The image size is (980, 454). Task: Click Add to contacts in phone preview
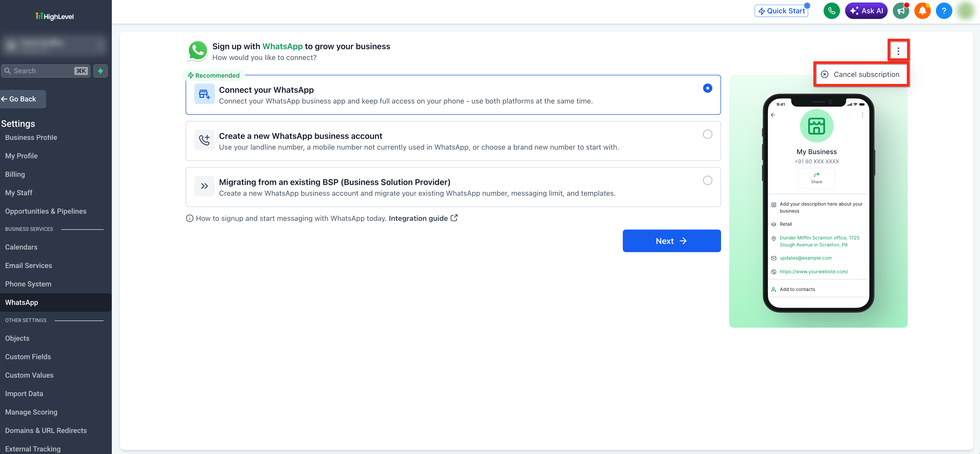(x=797, y=289)
